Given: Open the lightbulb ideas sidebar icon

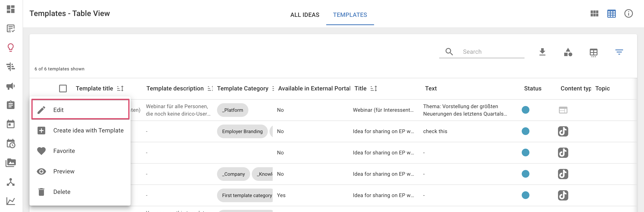Looking at the screenshot, I should 10,48.
